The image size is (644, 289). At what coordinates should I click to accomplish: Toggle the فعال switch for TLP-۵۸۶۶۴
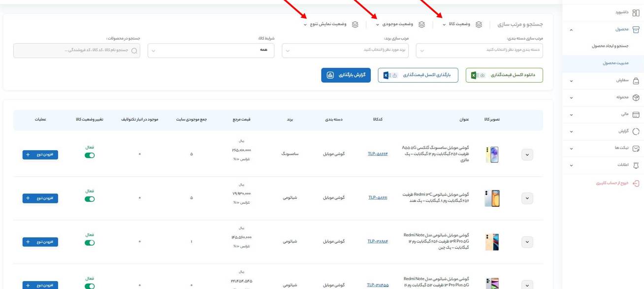90,156
